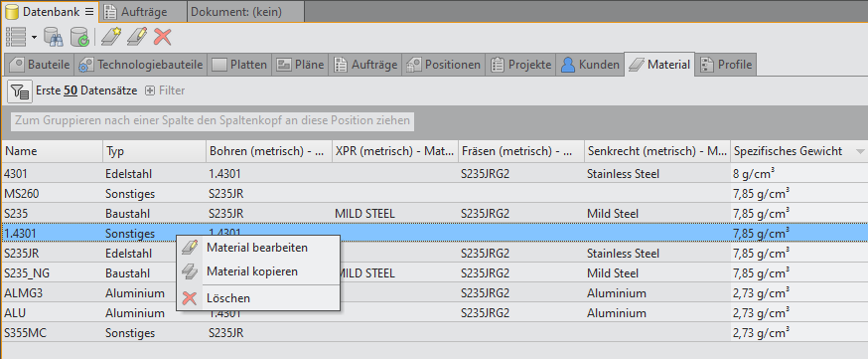Expand the list view dropdown arrow

[34, 38]
